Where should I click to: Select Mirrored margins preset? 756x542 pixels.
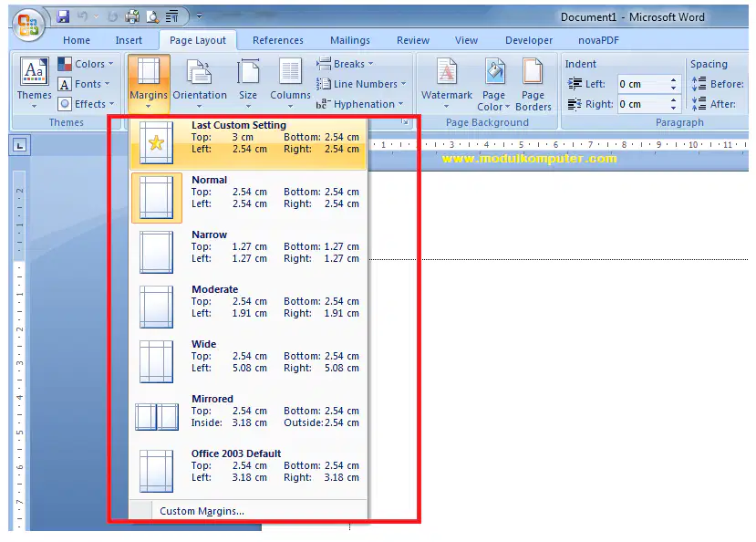[248, 416]
